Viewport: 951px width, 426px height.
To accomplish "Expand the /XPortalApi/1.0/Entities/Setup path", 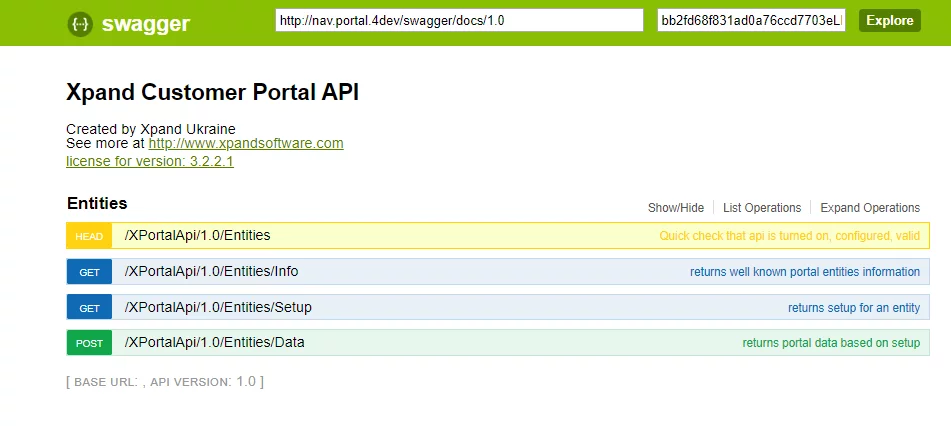I will point(218,308).
